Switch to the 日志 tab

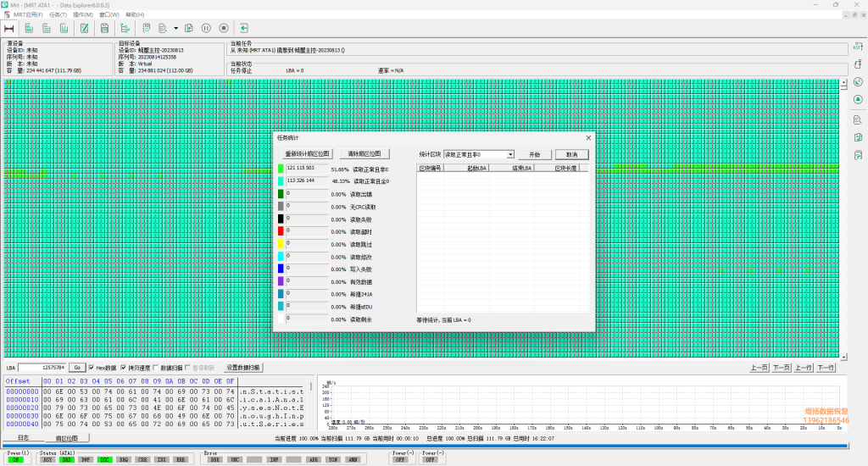tap(23, 438)
